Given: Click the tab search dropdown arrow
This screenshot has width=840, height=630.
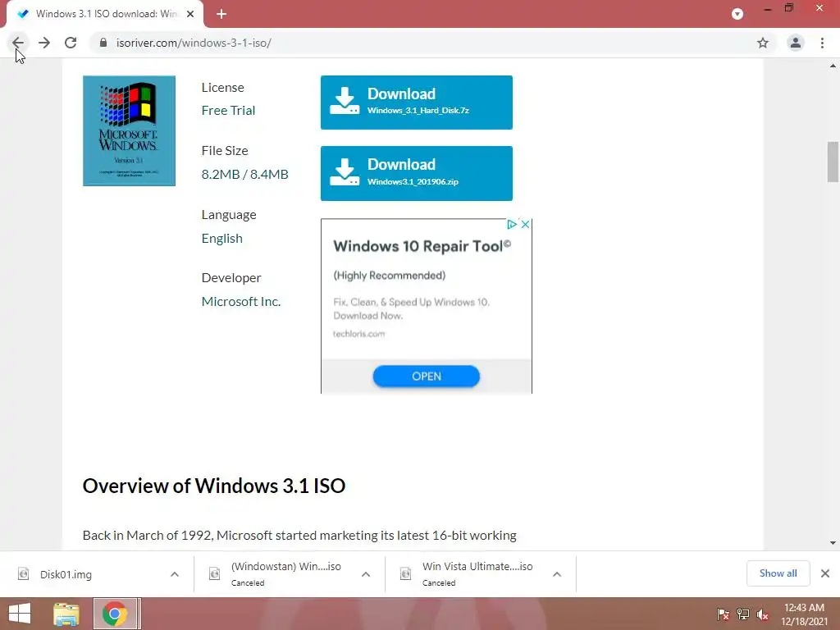Looking at the screenshot, I should pos(737,14).
